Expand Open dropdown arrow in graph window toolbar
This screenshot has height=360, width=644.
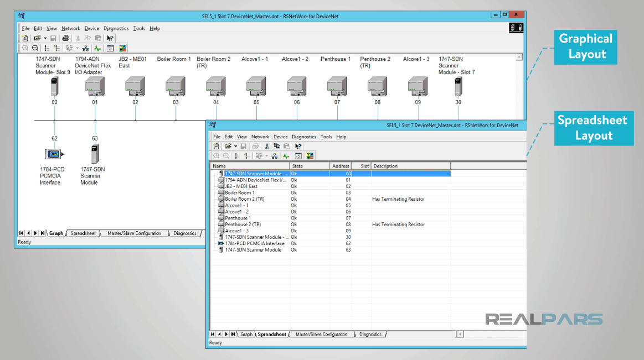(45, 38)
